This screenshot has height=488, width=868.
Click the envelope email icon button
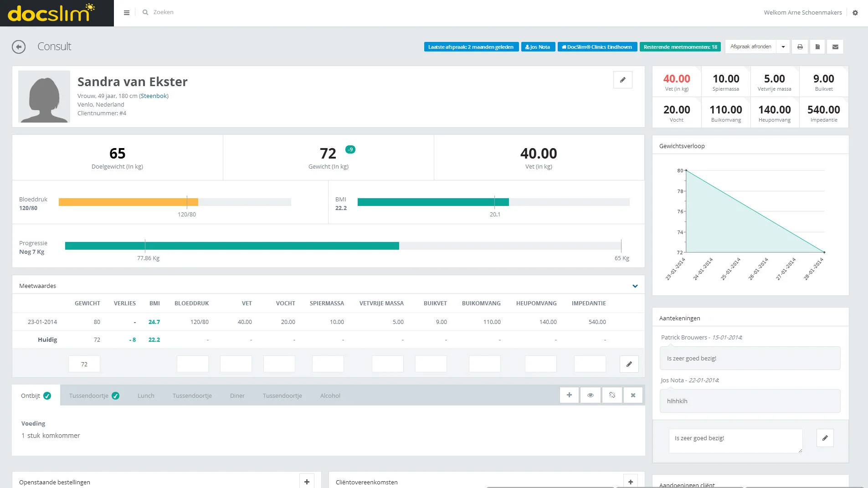tap(835, 47)
